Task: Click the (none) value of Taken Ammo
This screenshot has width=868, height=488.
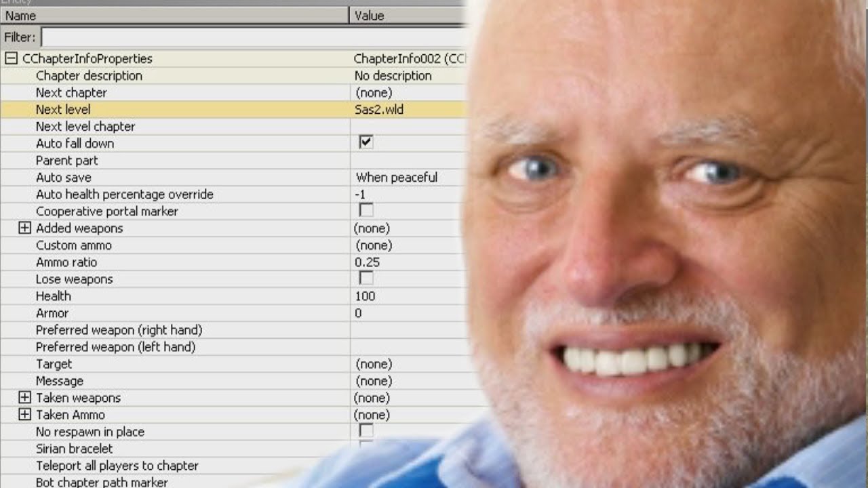Action: point(372,415)
